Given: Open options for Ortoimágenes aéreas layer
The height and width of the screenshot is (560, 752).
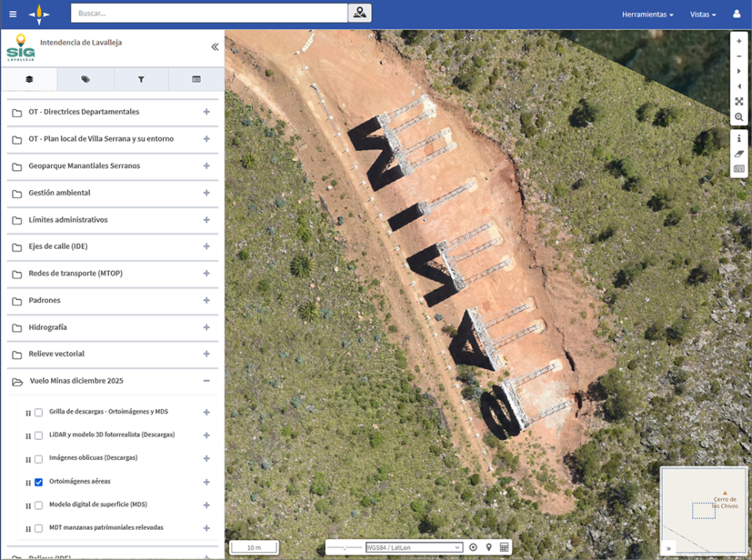Looking at the screenshot, I should [x=207, y=482].
